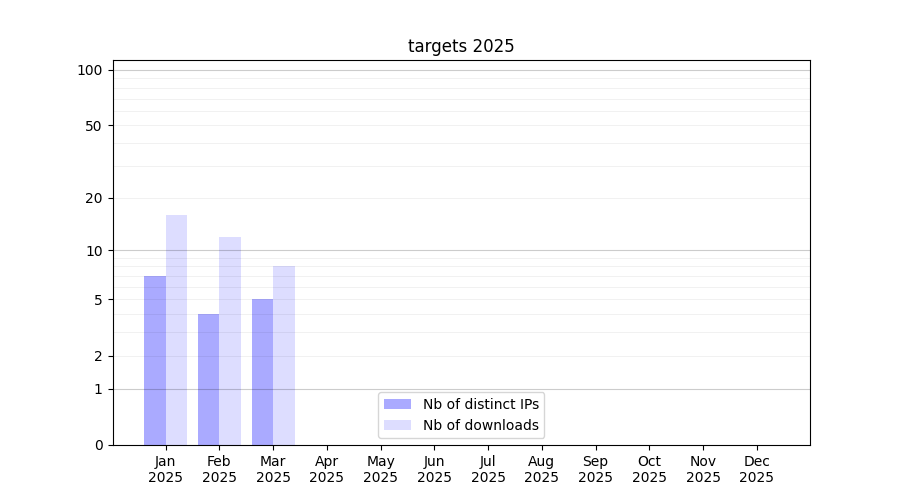Select the 'Nb of downloads' legend label
900x500 pixels.
pos(480,425)
